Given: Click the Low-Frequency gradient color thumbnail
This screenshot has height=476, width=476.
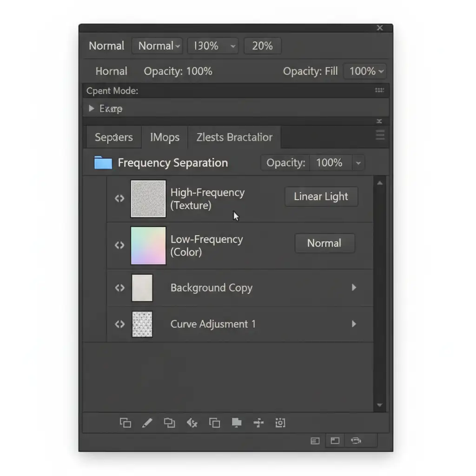Looking at the screenshot, I should click(148, 245).
